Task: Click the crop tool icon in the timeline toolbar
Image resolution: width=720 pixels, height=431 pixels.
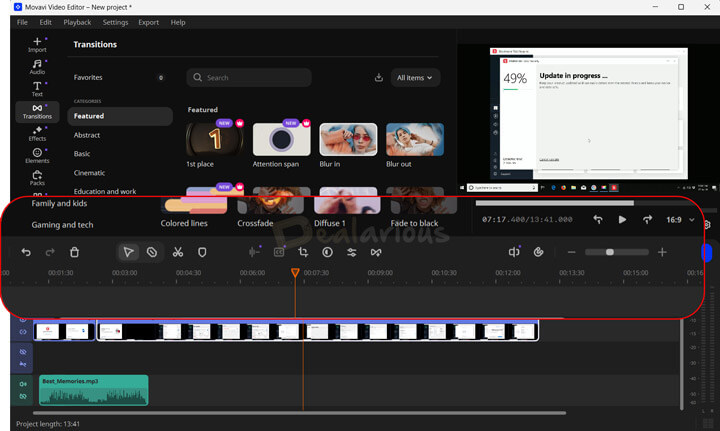Action: (303, 253)
